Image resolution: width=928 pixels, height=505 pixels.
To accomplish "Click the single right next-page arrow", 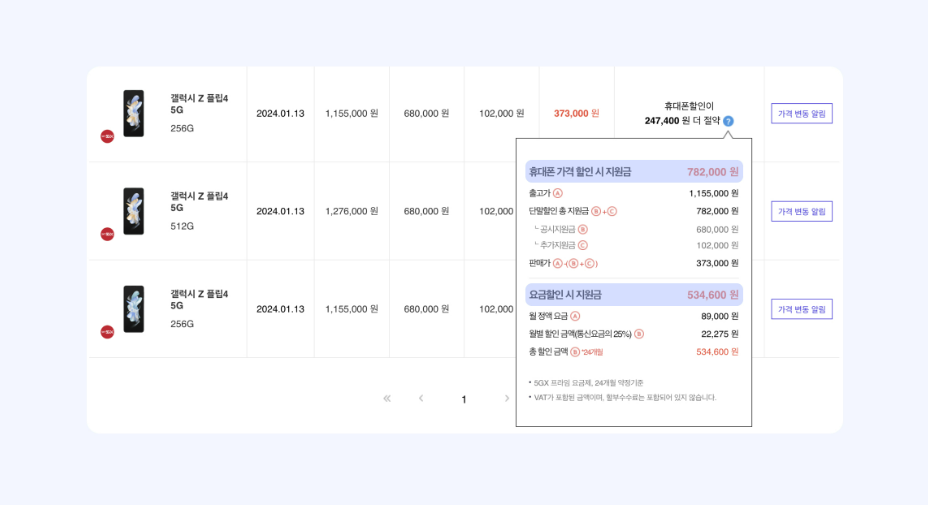I will point(507,398).
